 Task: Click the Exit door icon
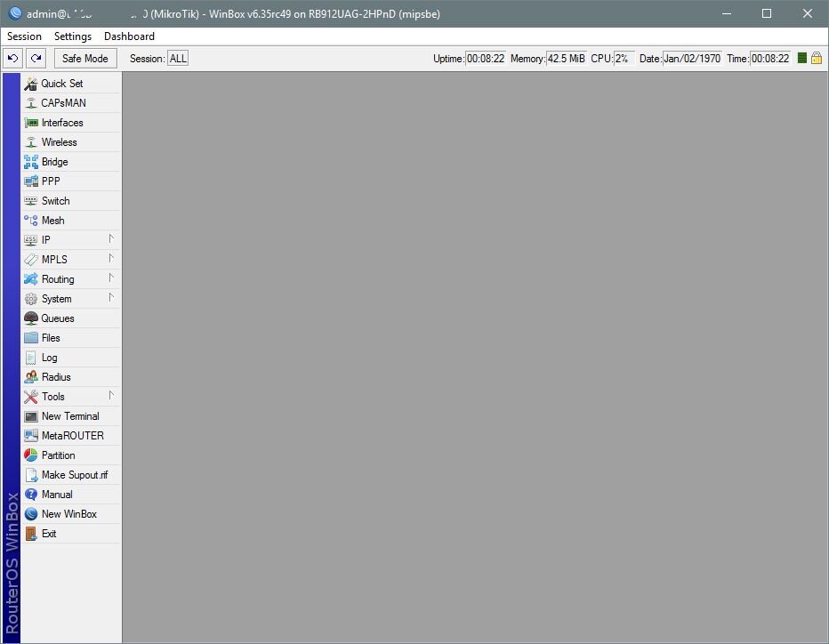pyautogui.click(x=31, y=534)
